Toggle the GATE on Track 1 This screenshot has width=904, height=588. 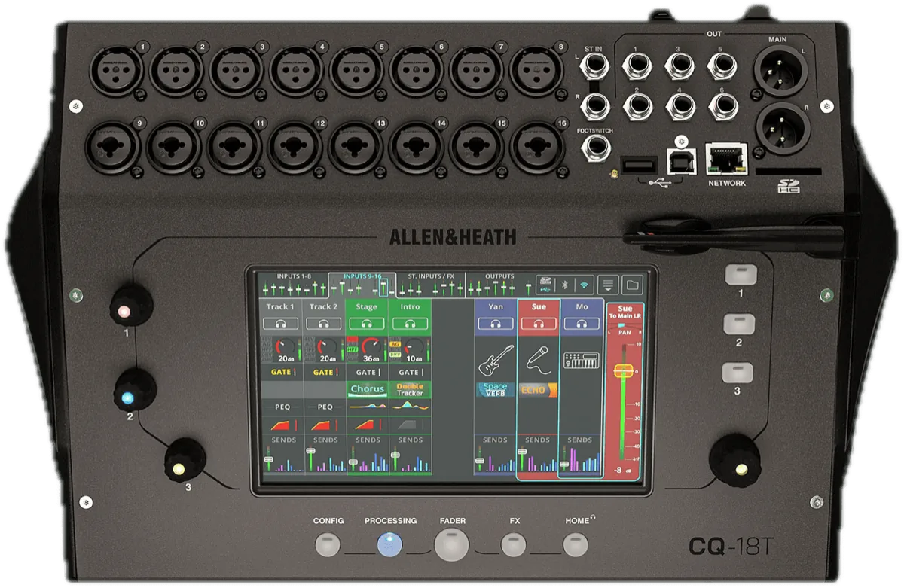tap(282, 372)
